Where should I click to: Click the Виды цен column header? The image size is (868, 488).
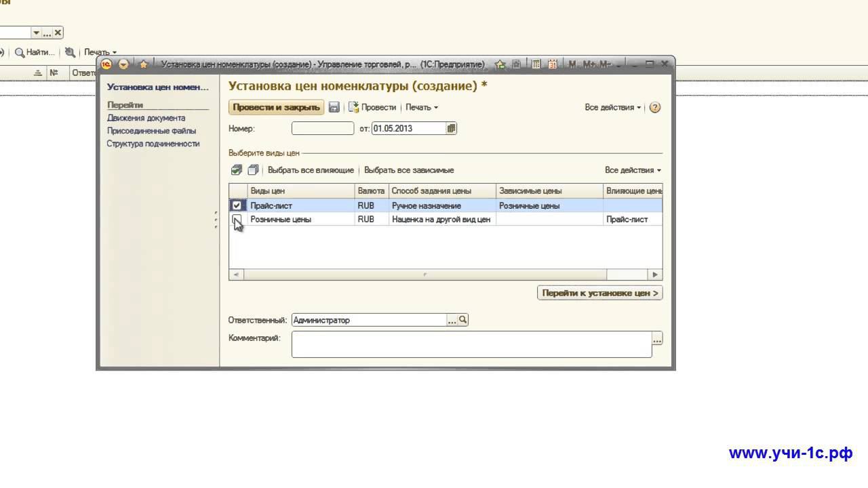(x=301, y=191)
